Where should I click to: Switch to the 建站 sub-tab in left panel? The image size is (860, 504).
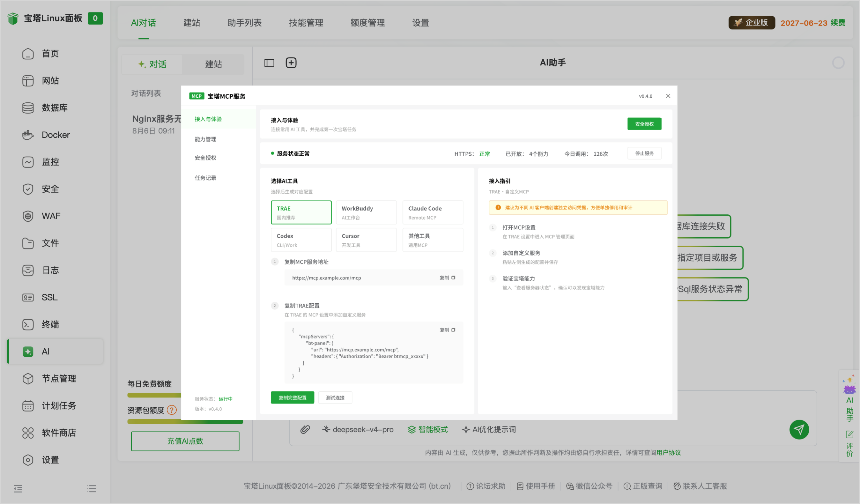pyautogui.click(x=213, y=64)
